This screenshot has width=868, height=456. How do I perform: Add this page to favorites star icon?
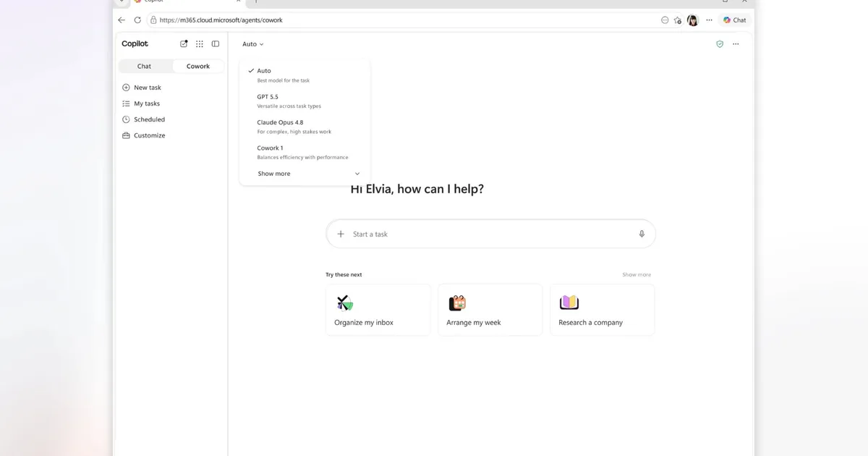click(x=678, y=20)
